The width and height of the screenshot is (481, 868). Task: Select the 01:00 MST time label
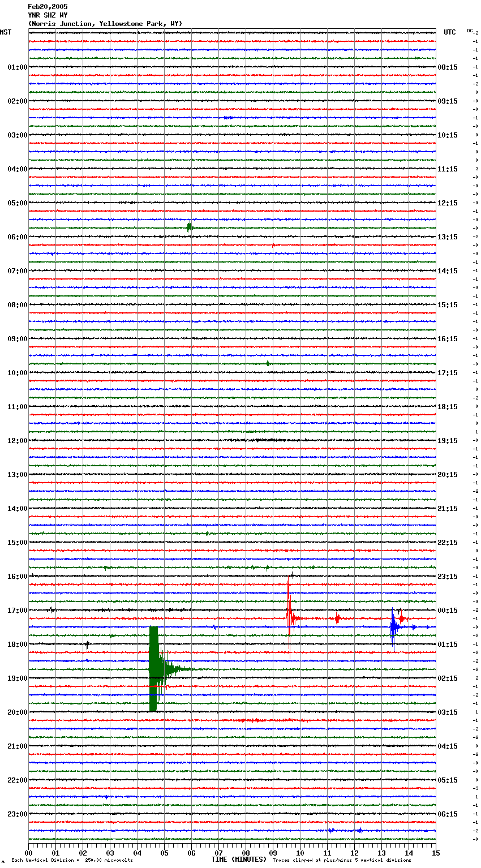click(x=18, y=67)
